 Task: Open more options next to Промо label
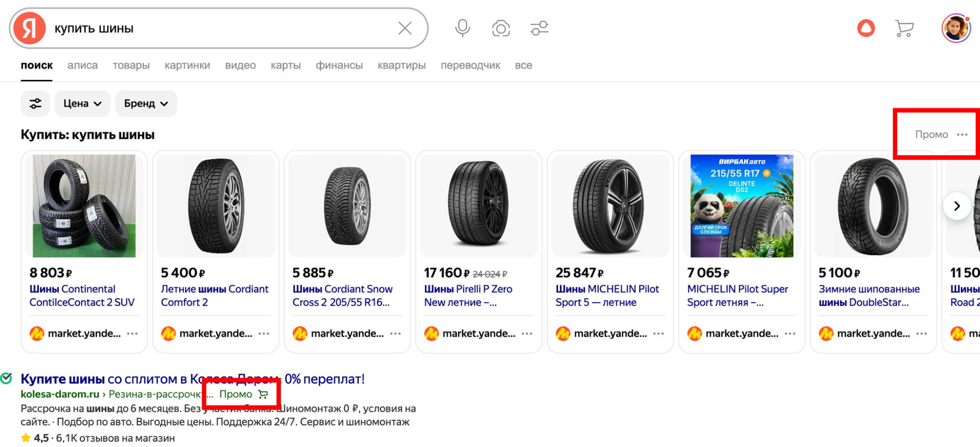(962, 134)
